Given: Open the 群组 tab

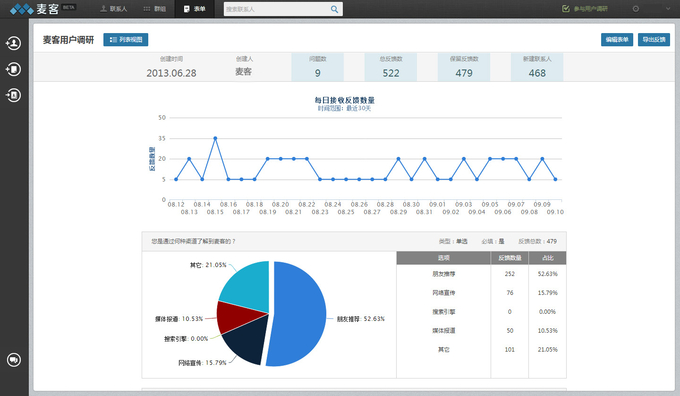Looking at the screenshot, I should pos(154,9).
